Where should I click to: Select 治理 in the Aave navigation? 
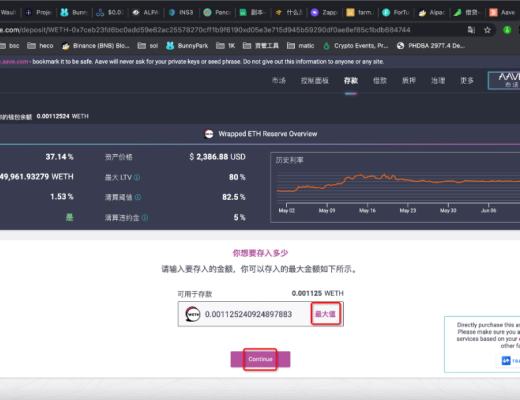pyautogui.click(x=438, y=81)
